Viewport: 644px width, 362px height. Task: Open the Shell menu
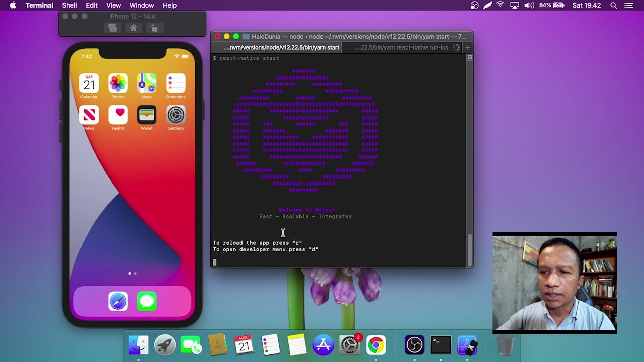[x=69, y=5]
